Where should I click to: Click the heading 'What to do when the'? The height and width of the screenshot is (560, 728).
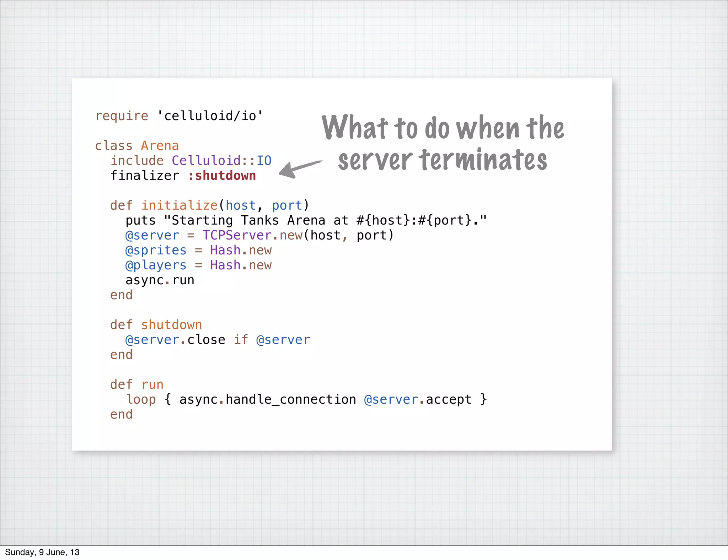(443, 128)
